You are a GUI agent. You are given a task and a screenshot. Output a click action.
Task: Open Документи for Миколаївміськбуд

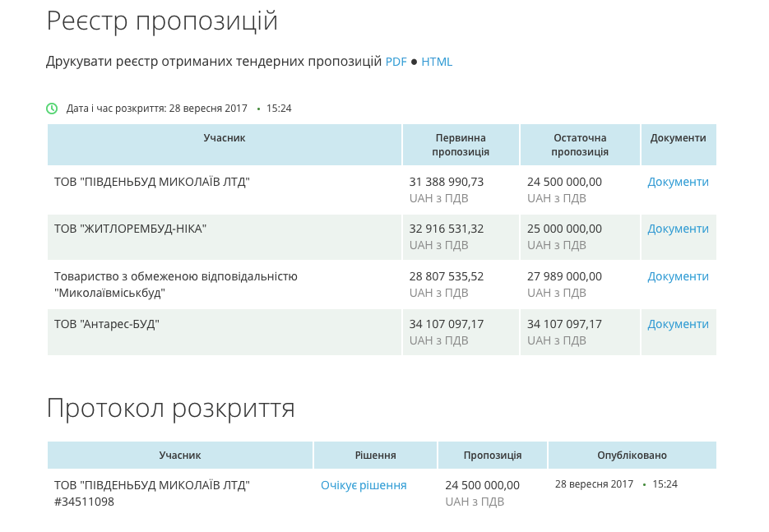678,276
